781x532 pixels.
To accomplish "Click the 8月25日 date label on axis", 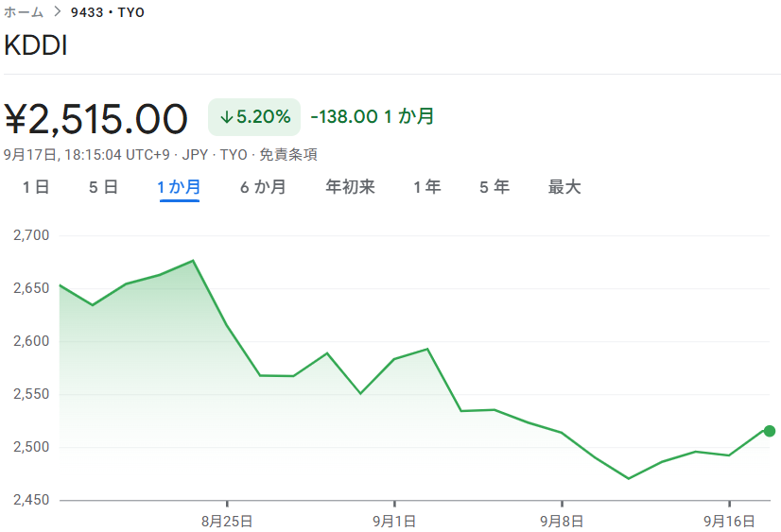I will [227, 520].
